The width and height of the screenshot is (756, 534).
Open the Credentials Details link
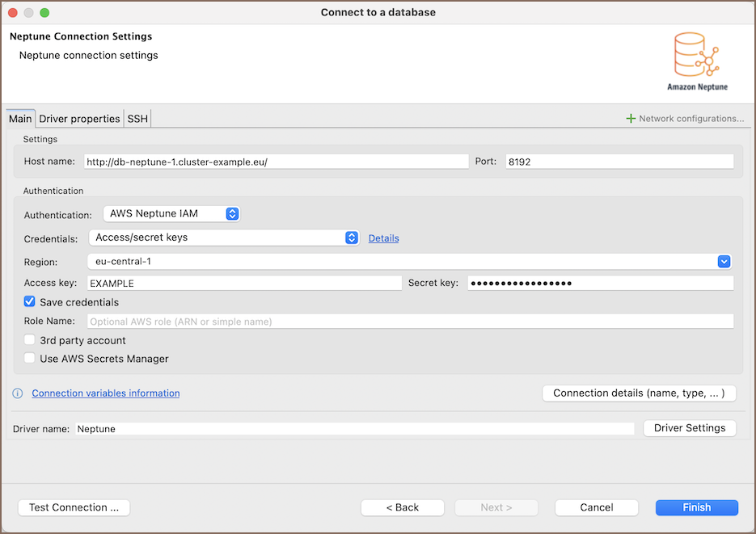(x=383, y=238)
